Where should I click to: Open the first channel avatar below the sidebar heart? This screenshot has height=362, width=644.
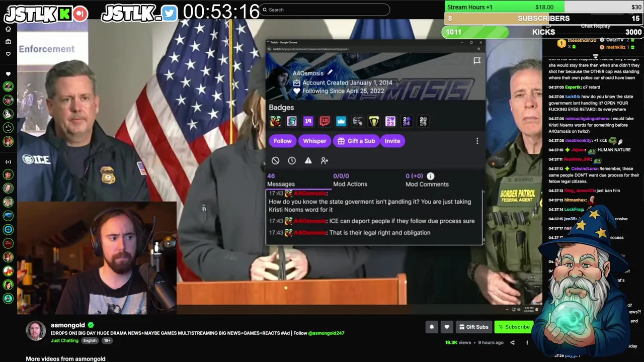[8, 86]
